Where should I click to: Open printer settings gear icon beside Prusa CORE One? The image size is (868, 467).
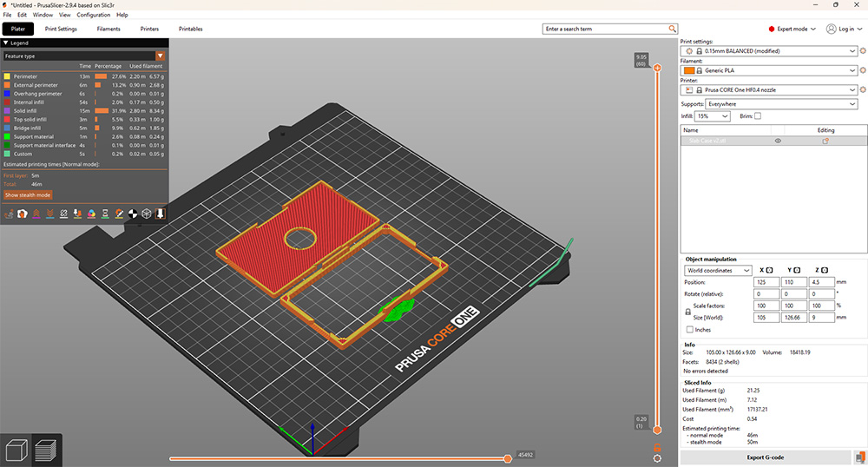click(863, 89)
